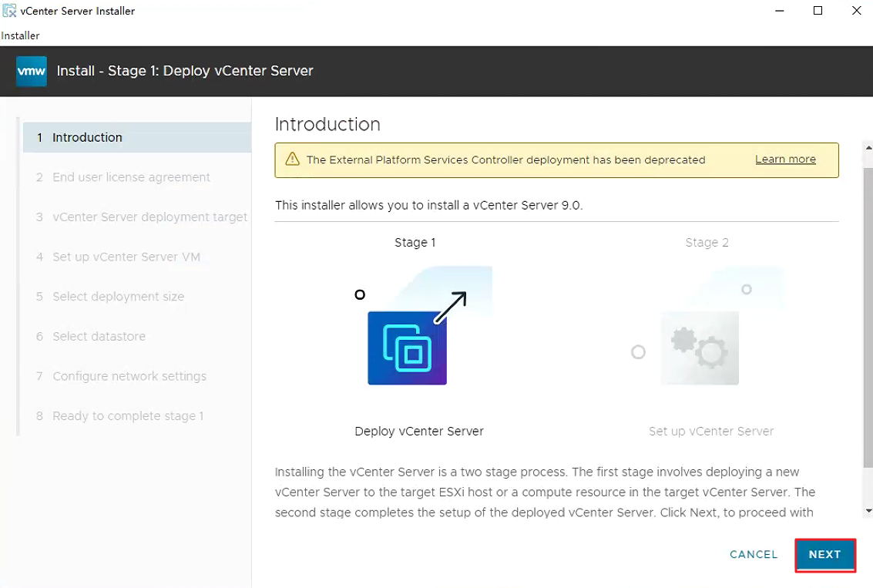Image resolution: width=873 pixels, height=588 pixels.
Task: Open the Installer menu
Action: [x=20, y=35]
